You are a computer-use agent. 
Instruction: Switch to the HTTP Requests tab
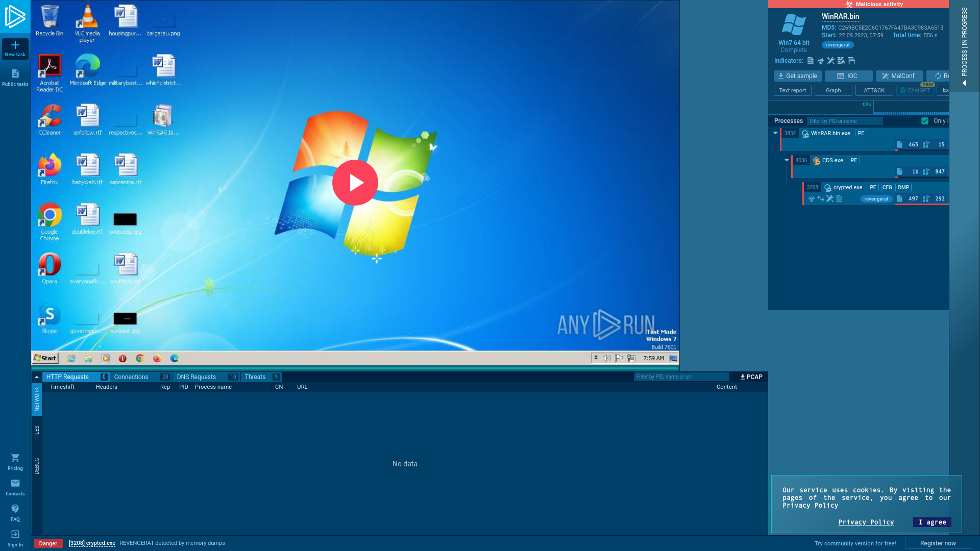pos(76,377)
